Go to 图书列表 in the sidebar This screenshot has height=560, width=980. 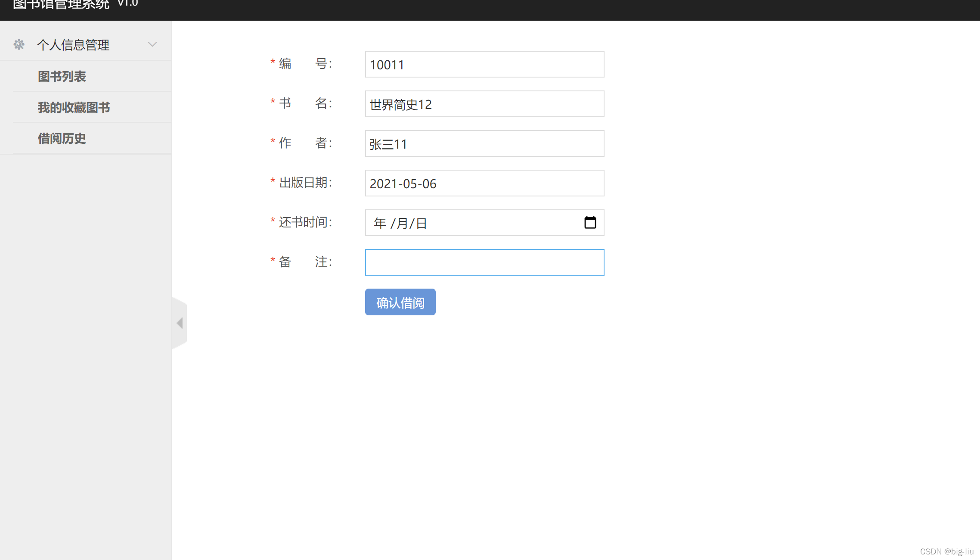(62, 76)
